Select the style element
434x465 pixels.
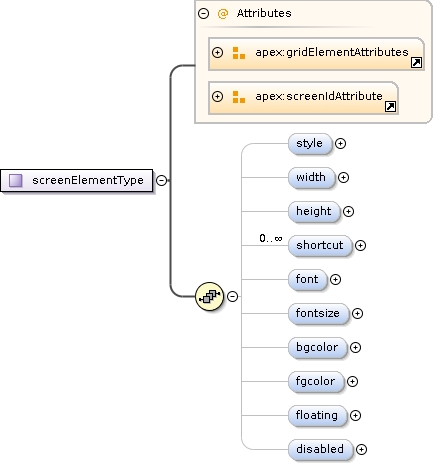[x=310, y=143]
